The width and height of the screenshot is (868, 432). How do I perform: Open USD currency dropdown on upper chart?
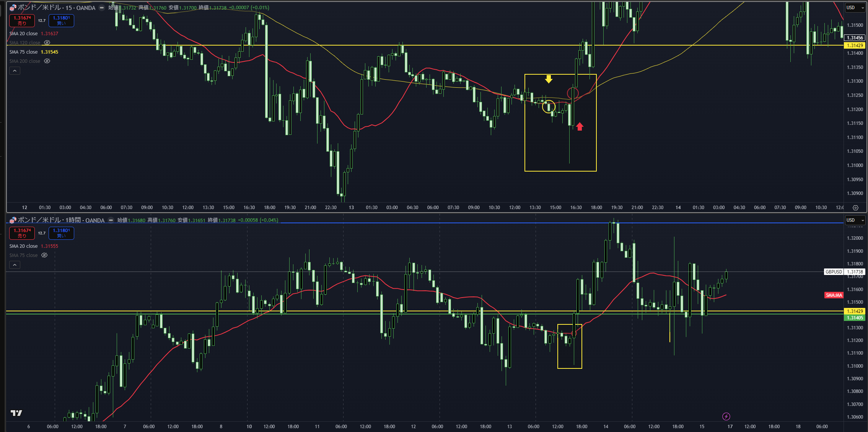pos(855,7)
